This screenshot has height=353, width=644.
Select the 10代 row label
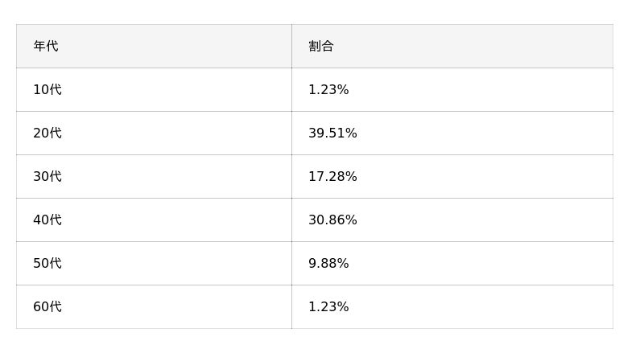point(47,90)
